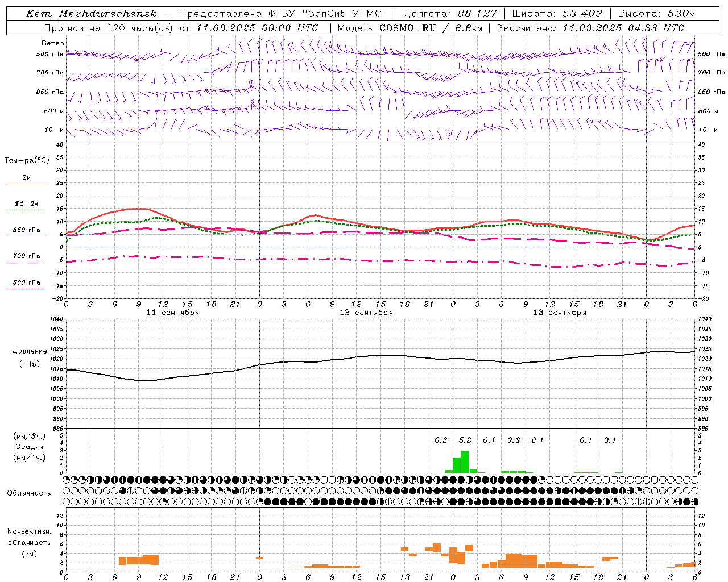The width and height of the screenshot is (728, 582).
Task: Click the Тем-ра(°C) axis label
Action: click(x=27, y=161)
